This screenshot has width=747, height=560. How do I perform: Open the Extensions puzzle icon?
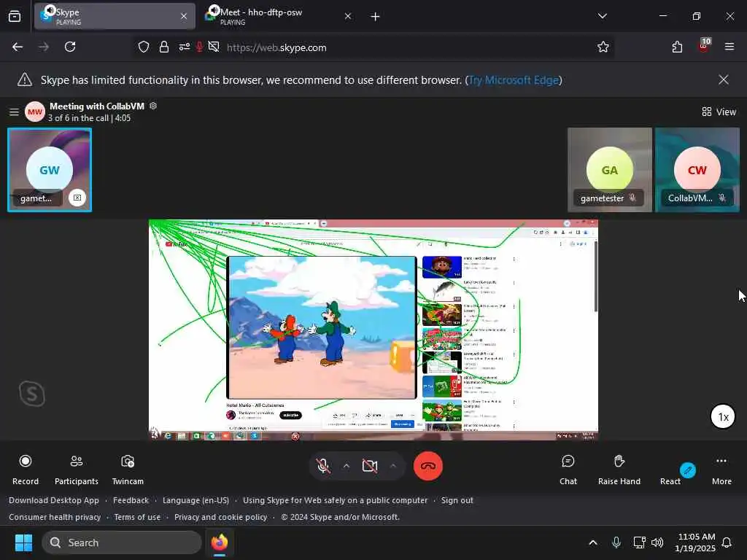[x=677, y=47]
